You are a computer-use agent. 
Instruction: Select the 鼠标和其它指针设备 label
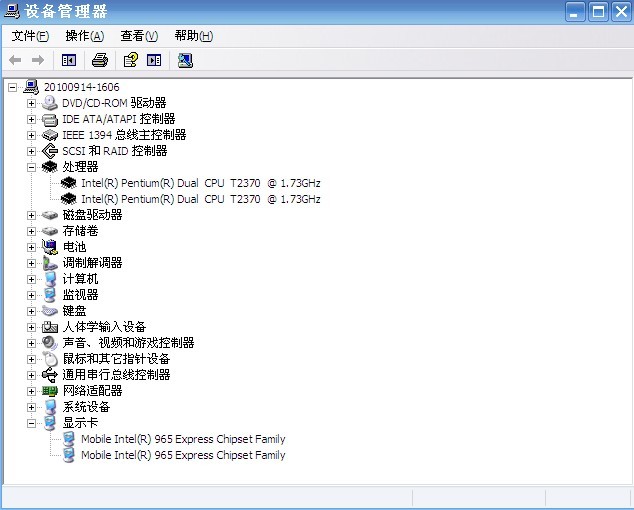pos(116,359)
